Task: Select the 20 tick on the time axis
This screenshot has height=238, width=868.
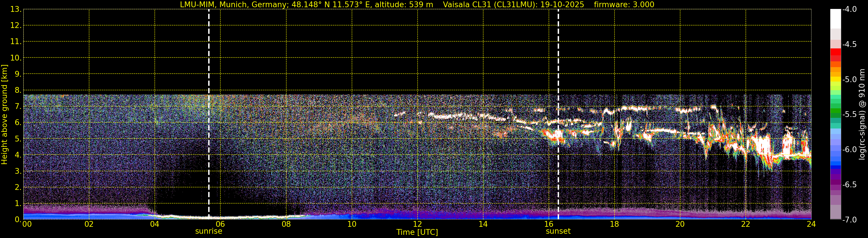Action: pyautogui.click(x=680, y=224)
